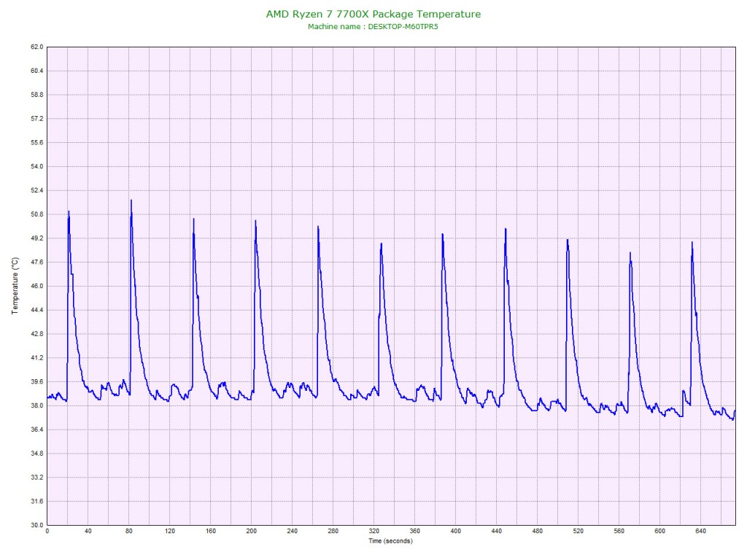
Task: Click the chart title AMD Ryzen 7 7700X Package Temperature
Action: (373, 14)
